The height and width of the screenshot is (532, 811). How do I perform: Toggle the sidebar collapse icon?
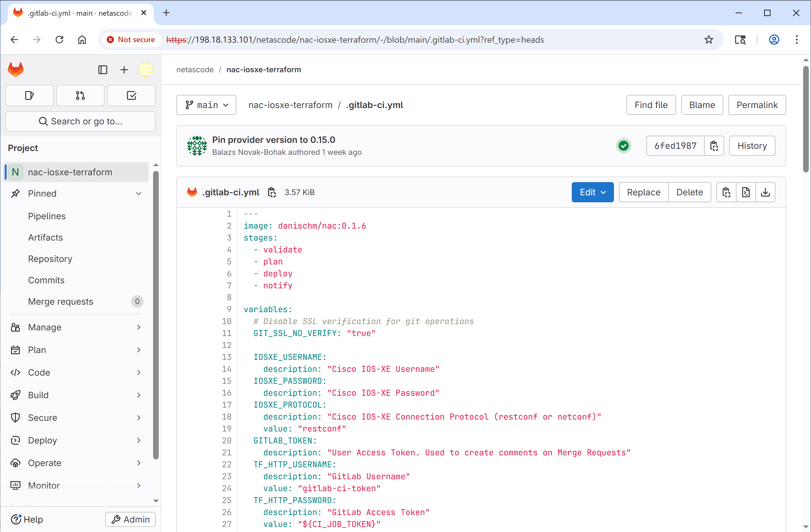point(102,70)
